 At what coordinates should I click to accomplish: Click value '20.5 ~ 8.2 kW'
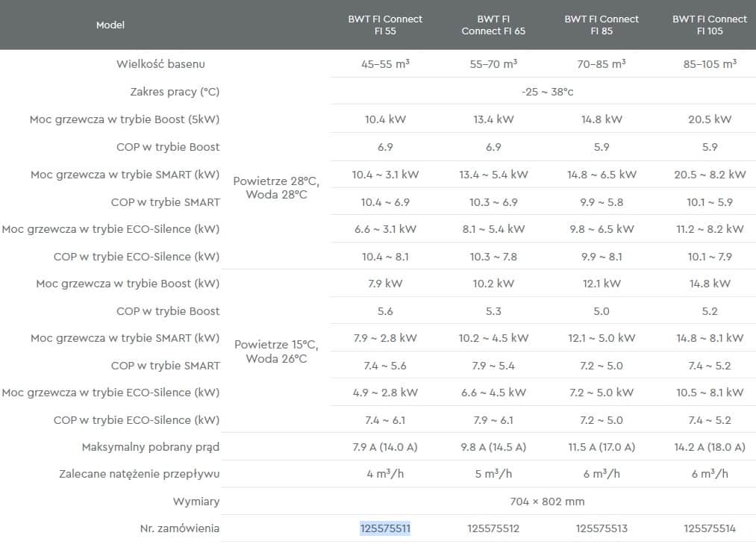pyautogui.click(x=710, y=174)
